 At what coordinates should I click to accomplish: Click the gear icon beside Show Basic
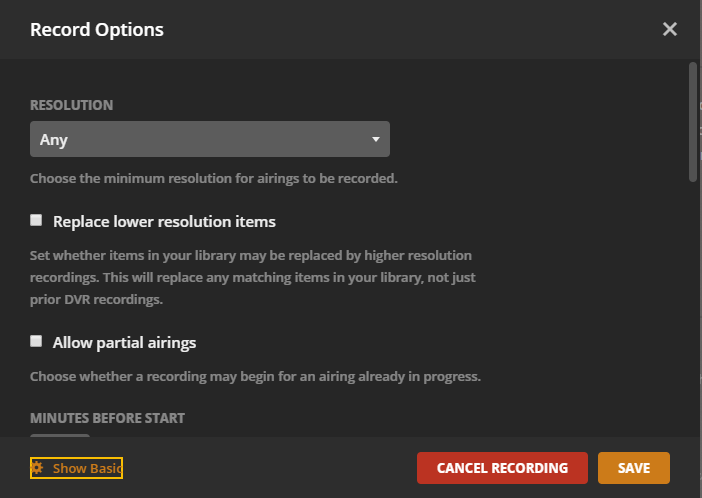[37, 468]
